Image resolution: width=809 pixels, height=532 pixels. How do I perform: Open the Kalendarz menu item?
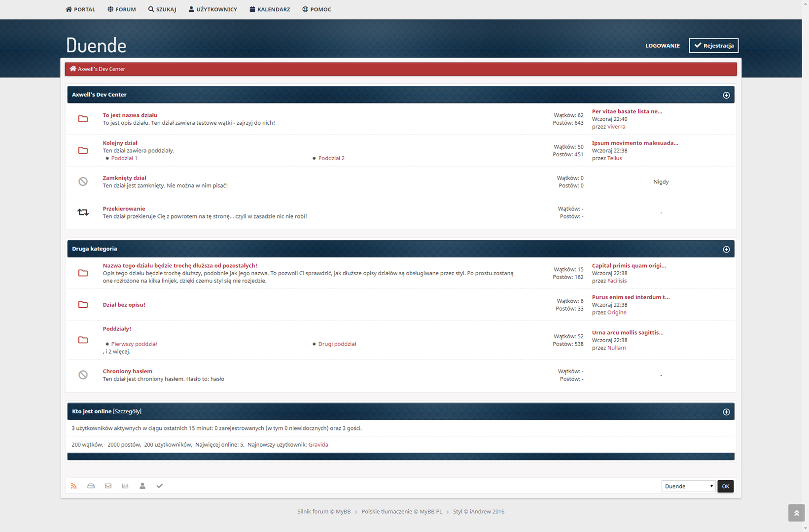pos(270,9)
